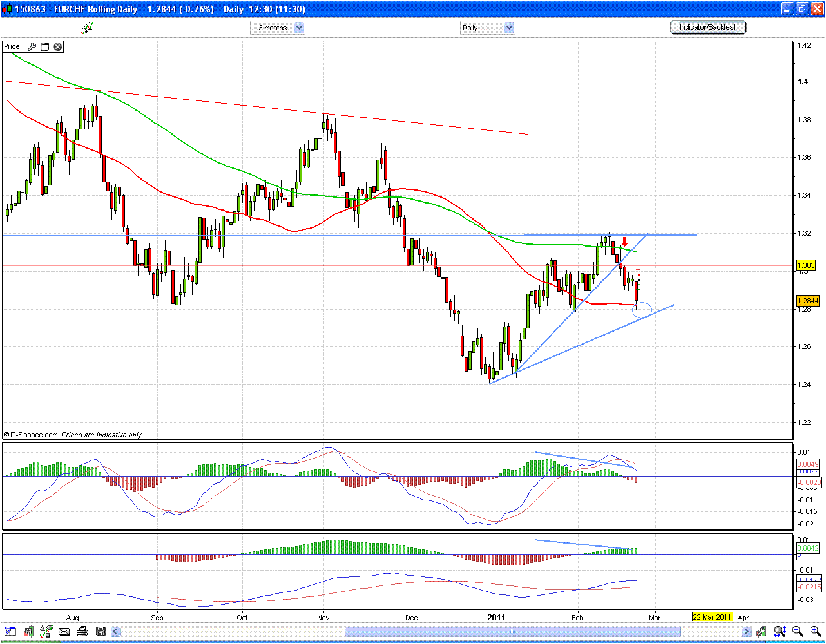This screenshot has height=644, width=826.
Task: Print the chart
Action: [x=82, y=631]
